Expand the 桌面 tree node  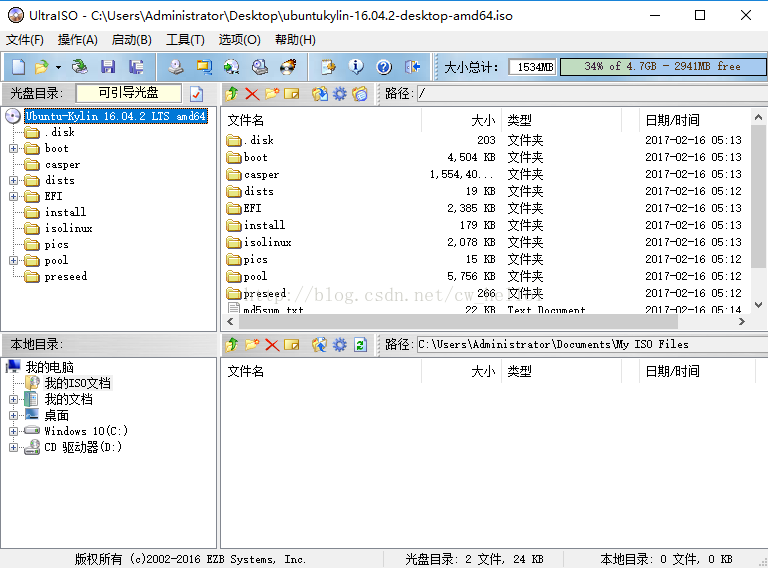tap(14, 415)
